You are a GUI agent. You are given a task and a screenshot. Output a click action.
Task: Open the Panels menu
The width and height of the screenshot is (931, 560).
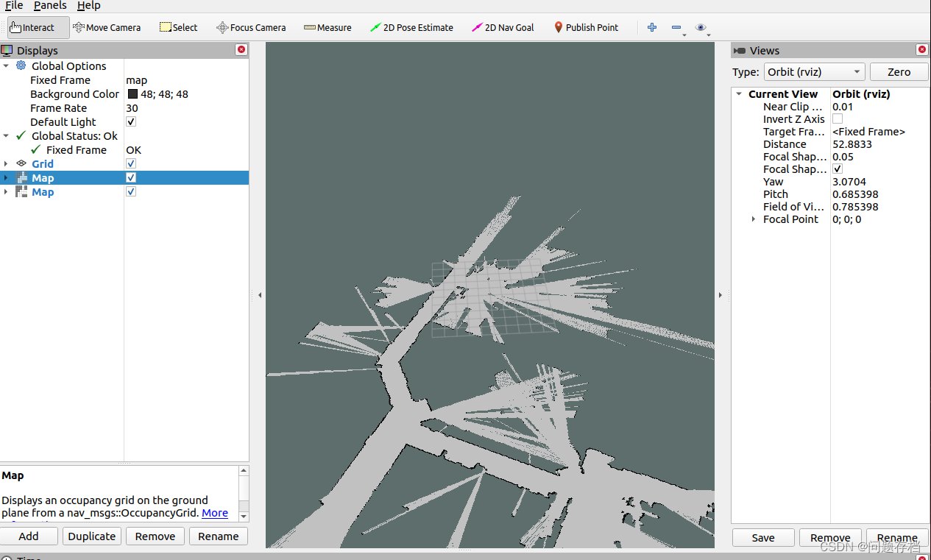50,6
